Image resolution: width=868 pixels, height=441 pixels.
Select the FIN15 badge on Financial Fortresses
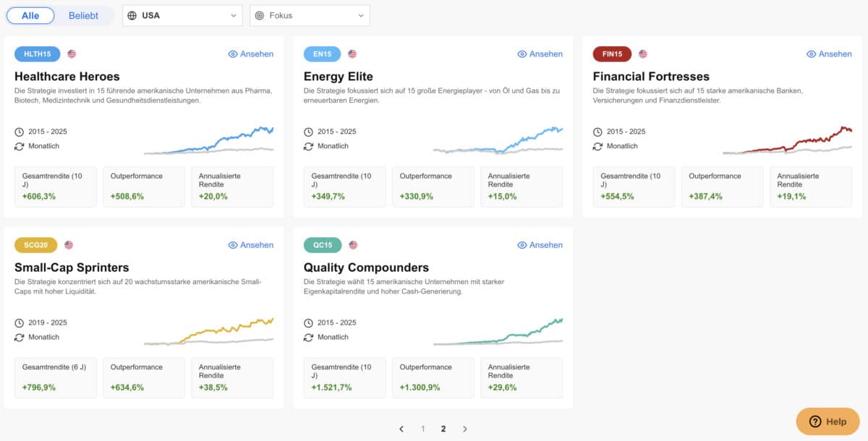tap(612, 53)
